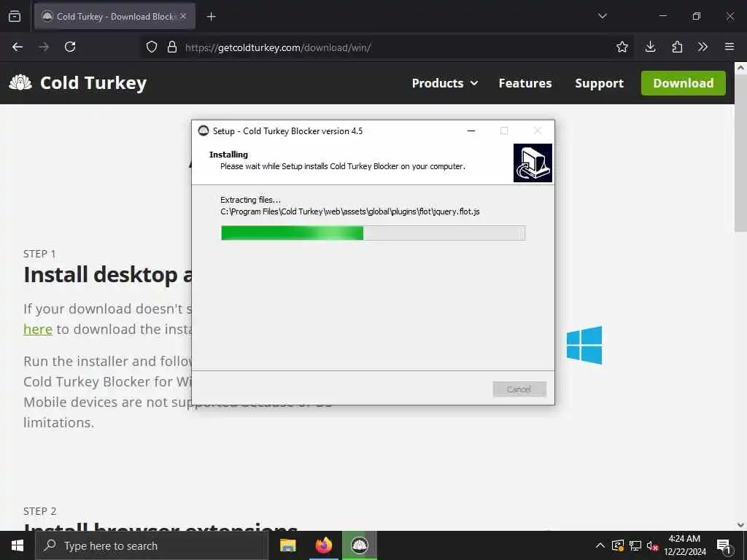Click the scrollbar down arrow
Viewport: 747px width, 560px height.
pyautogui.click(x=740, y=525)
